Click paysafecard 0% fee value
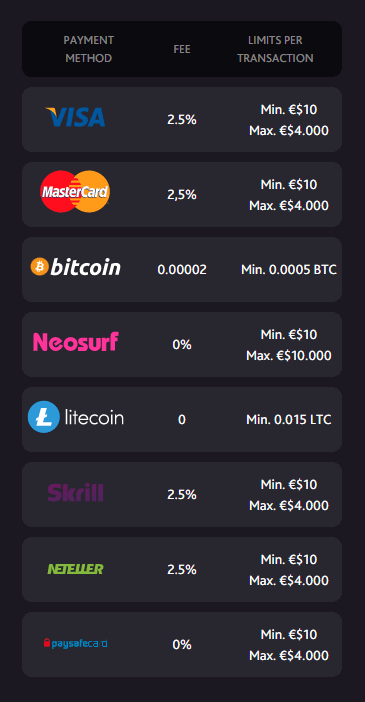The image size is (365, 702). (182, 645)
